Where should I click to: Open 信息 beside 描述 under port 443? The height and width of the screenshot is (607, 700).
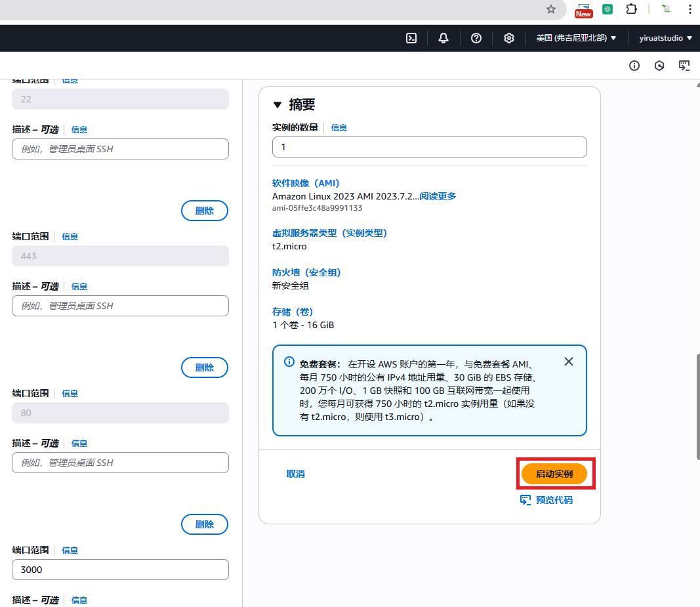tap(79, 286)
